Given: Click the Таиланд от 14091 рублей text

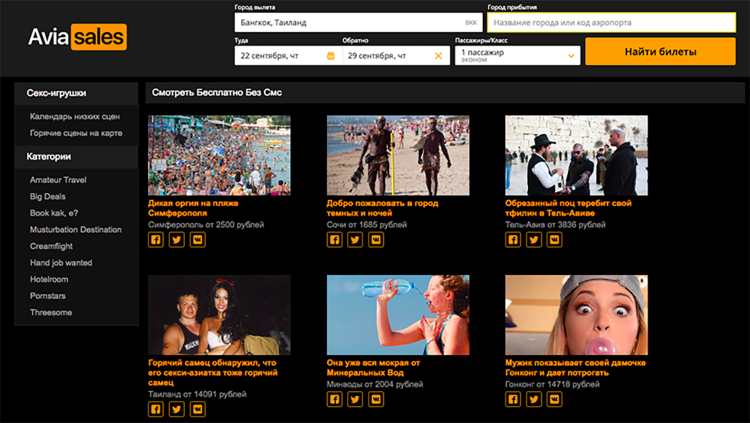Looking at the screenshot, I should 197,394.
